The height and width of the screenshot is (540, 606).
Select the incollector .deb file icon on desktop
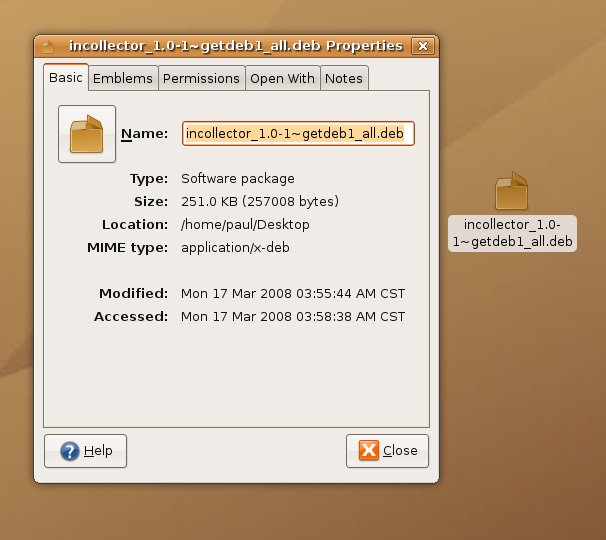512,191
